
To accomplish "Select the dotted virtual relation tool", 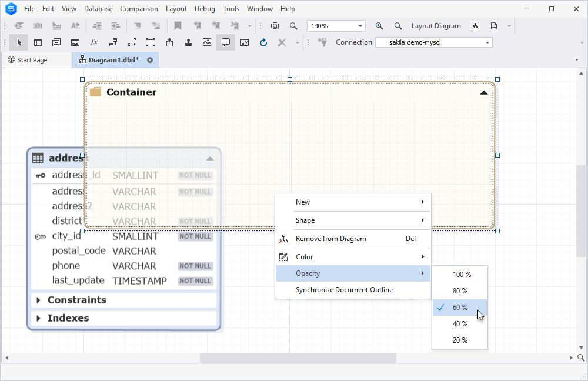I will click(132, 42).
